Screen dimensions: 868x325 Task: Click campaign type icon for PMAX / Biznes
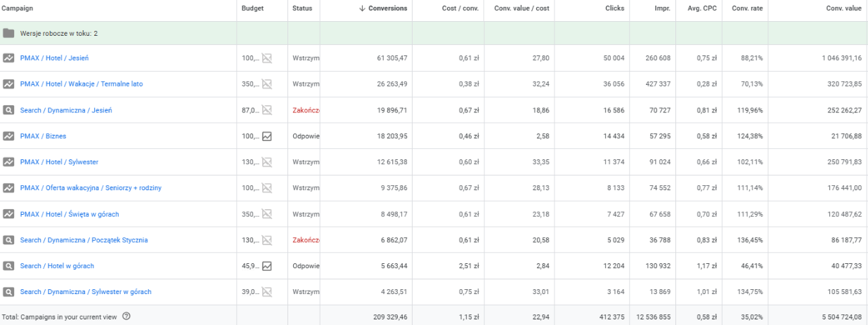pyautogui.click(x=8, y=136)
